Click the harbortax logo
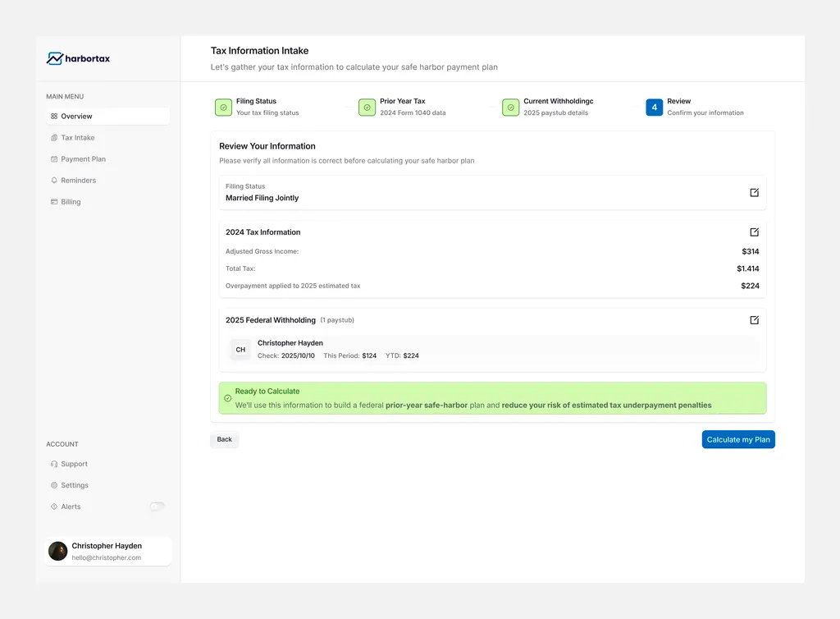Viewport: 840px width, 619px height. click(x=78, y=58)
